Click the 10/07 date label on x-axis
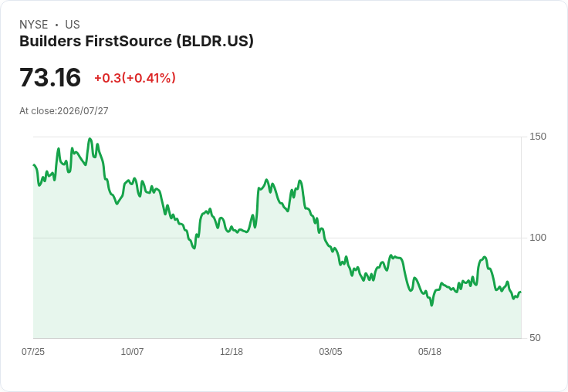 [132, 352]
